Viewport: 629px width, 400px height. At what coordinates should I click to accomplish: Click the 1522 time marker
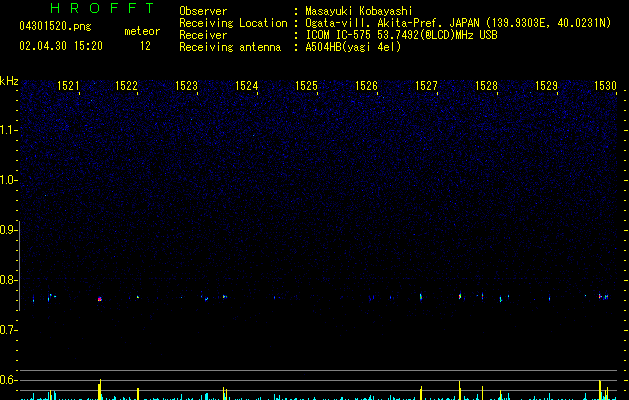click(126, 86)
